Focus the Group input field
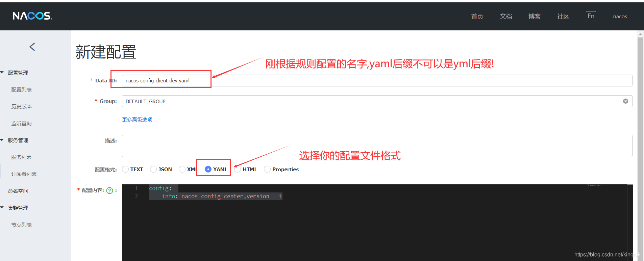Viewport: 644px width, 261px height. [x=377, y=101]
